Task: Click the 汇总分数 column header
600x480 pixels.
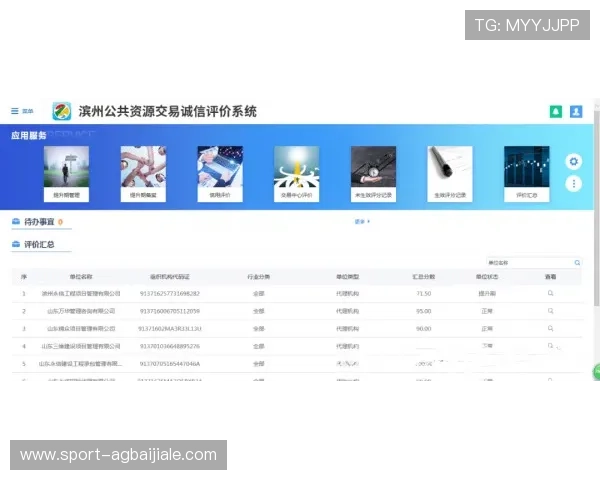Action: click(424, 277)
